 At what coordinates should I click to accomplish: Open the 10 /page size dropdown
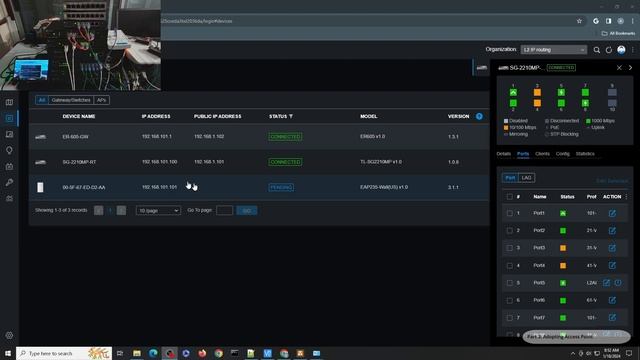point(158,211)
